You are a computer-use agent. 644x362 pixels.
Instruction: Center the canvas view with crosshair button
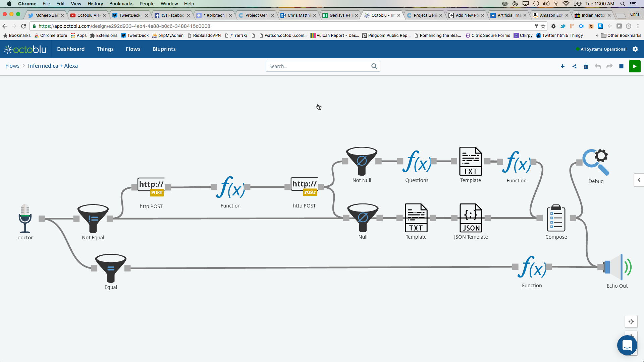(x=631, y=321)
